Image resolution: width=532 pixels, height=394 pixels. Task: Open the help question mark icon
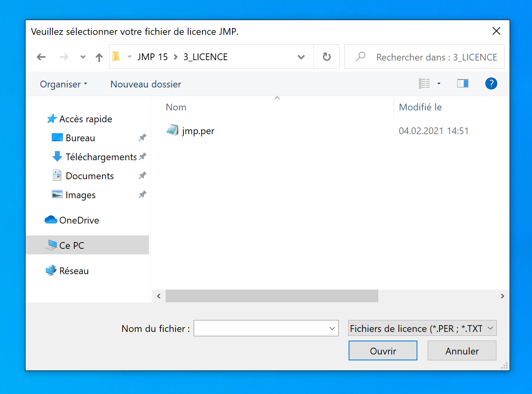[x=491, y=83]
